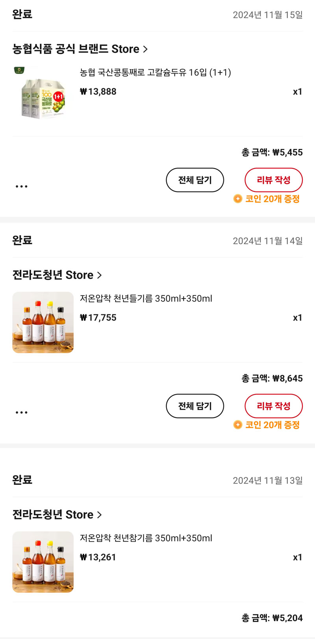Click the 농협식품 공식 브랜드 Store name
315x644 pixels.
coord(76,49)
